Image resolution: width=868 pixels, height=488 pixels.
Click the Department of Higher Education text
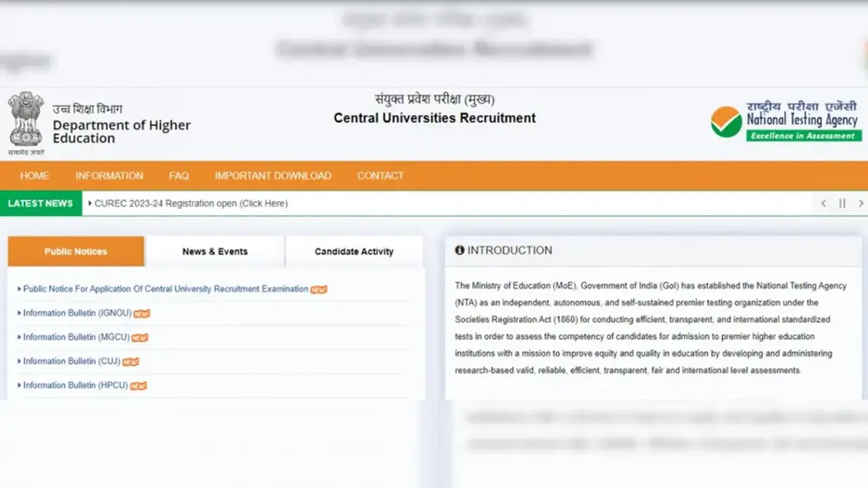point(122,132)
